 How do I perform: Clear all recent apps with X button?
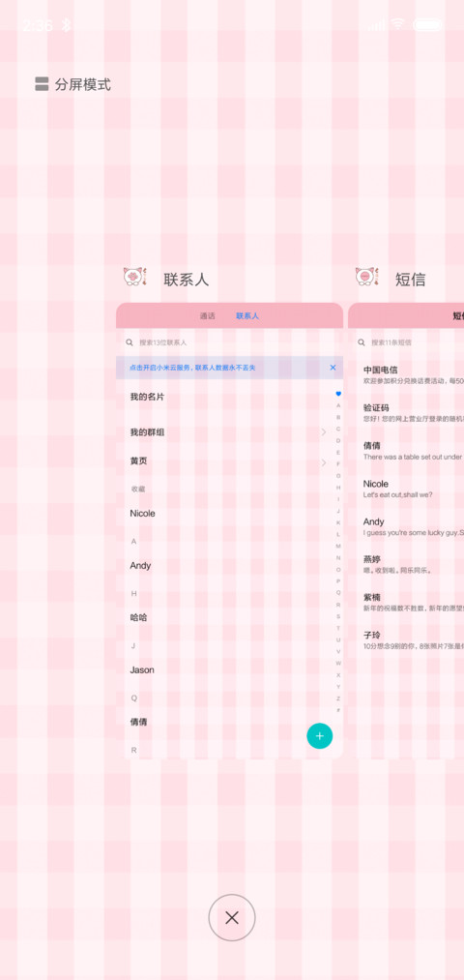[232, 917]
